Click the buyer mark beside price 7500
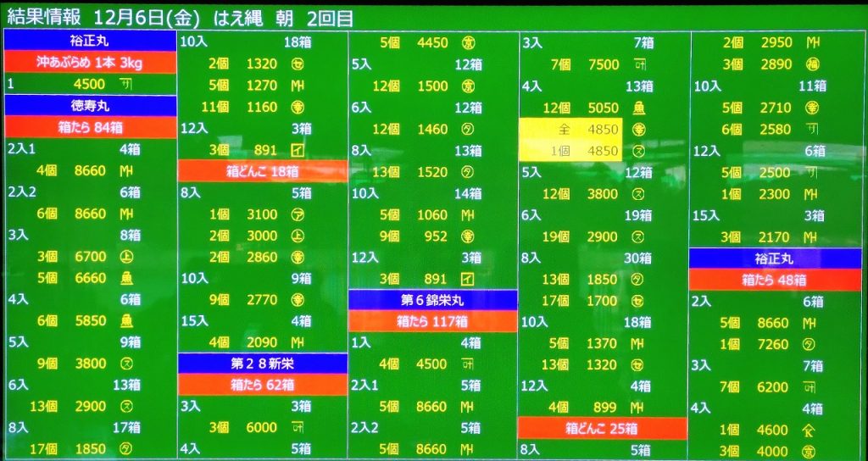 point(640,64)
